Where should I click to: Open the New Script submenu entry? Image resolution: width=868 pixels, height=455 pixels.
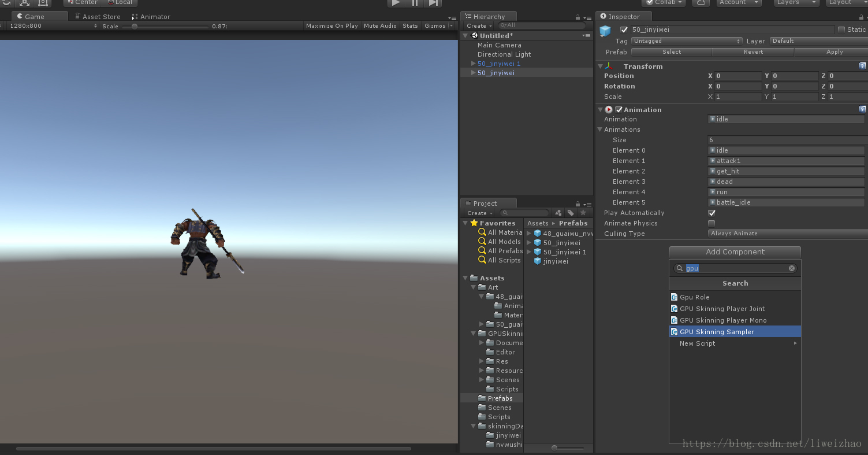(735, 343)
